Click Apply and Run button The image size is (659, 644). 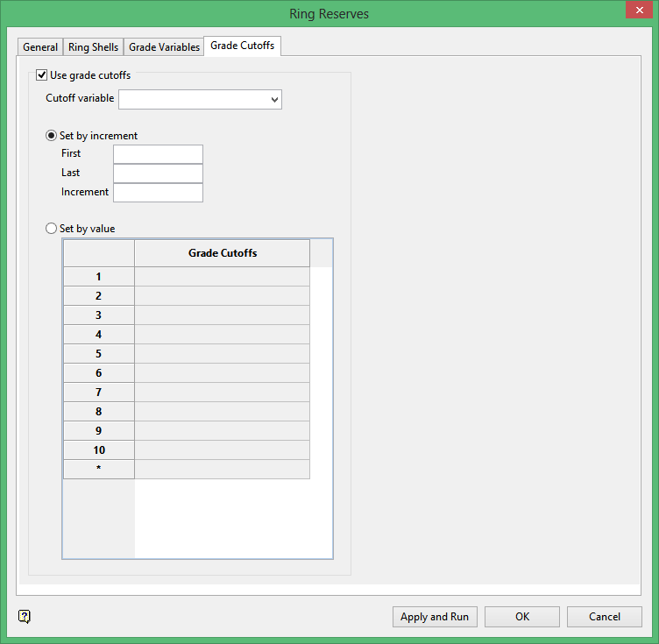(435, 617)
